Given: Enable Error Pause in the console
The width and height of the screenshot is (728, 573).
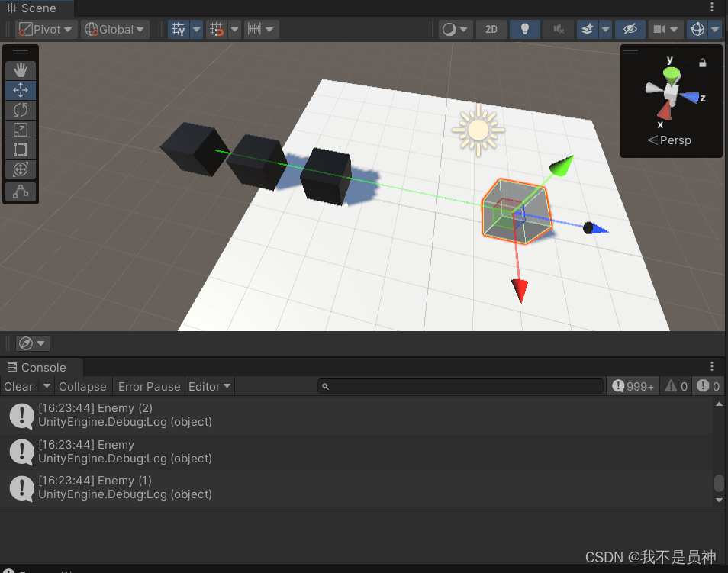Looking at the screenshot, I should (x=149, y=386).
